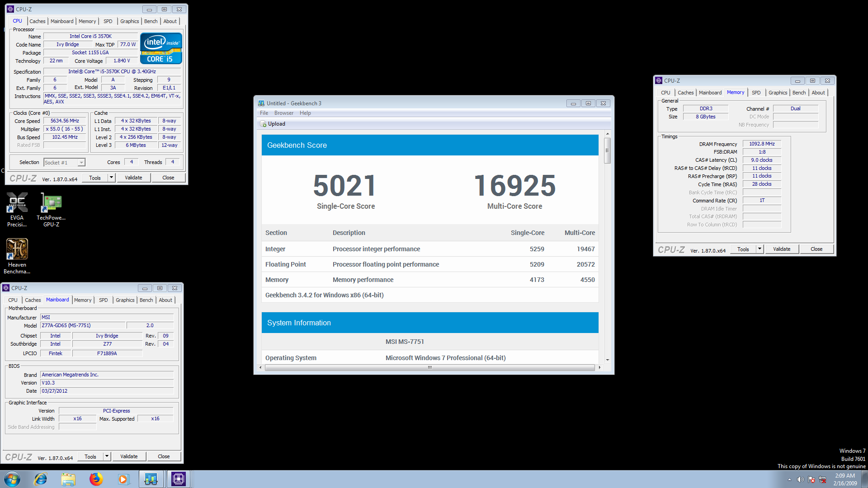The height and width of the screenshot is (488, 868).
Task: Open SPD tab in Memory window
Action: click(756, 93)
